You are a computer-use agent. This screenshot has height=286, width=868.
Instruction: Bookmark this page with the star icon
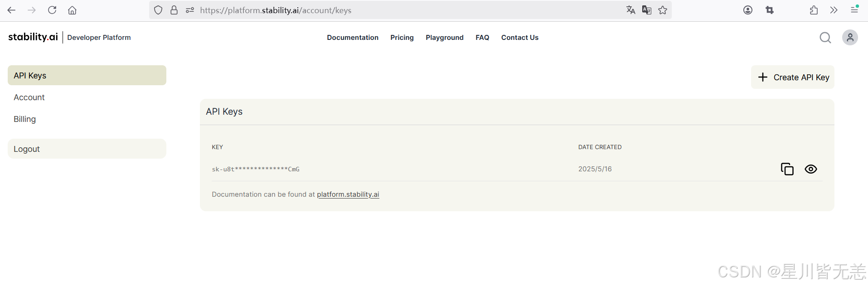pos(663,10)
